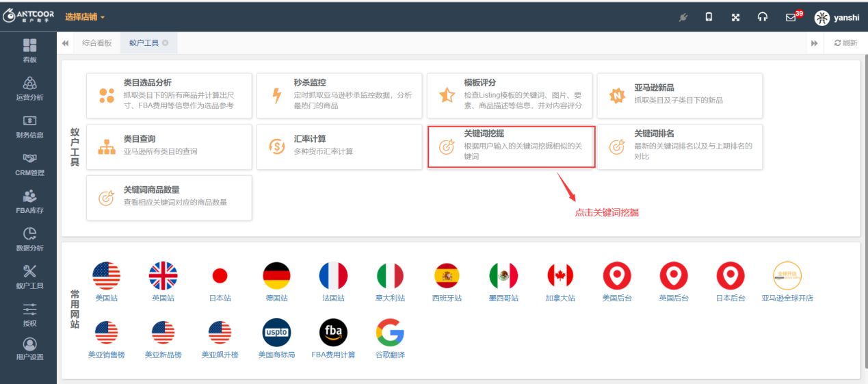Screen dimensions: 868x384
Task: Open the FBA费用计算 shortcut
Action: 333,338
